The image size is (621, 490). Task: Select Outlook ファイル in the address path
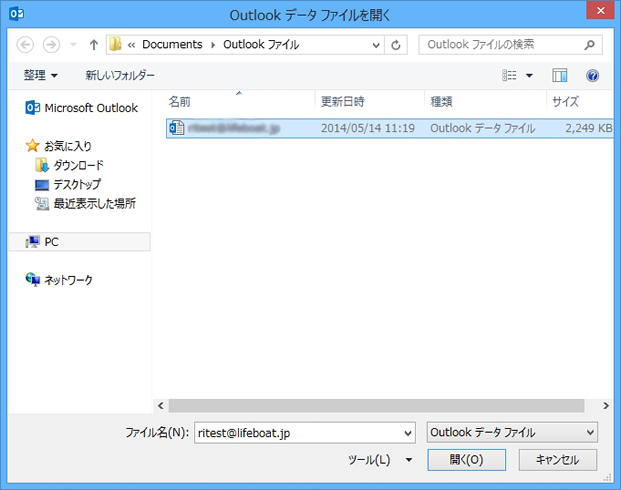coord(261,44)
